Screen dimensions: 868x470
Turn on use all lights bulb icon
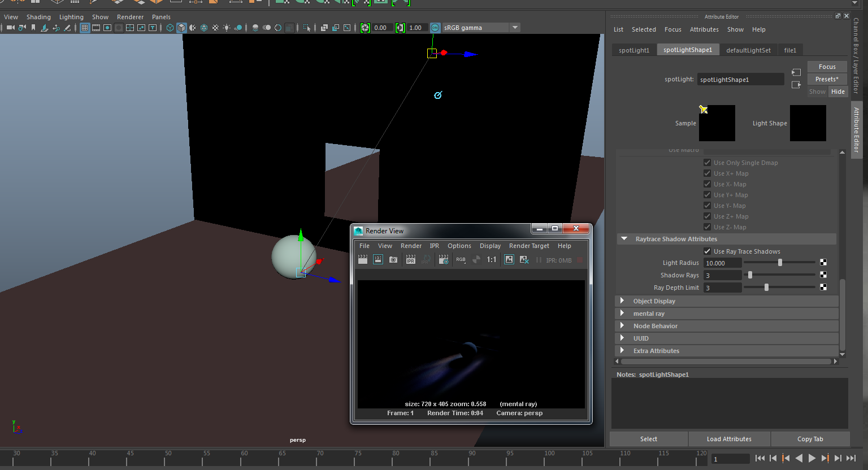coord(227,28)
